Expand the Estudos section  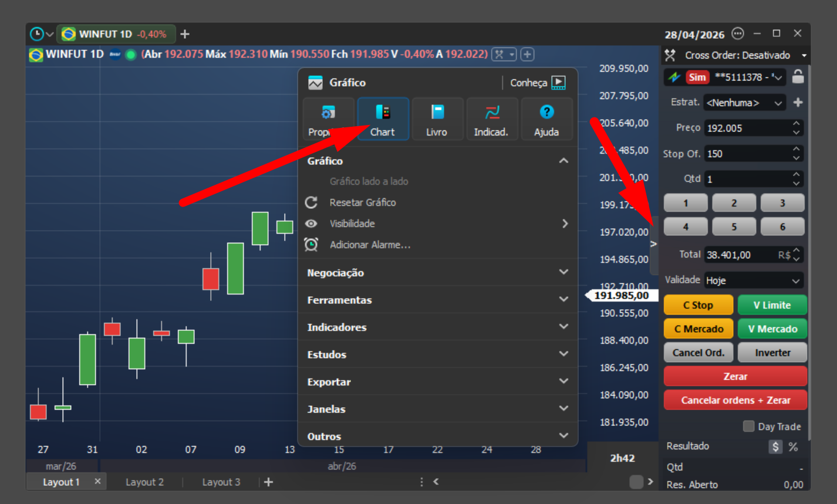point(438,354)
